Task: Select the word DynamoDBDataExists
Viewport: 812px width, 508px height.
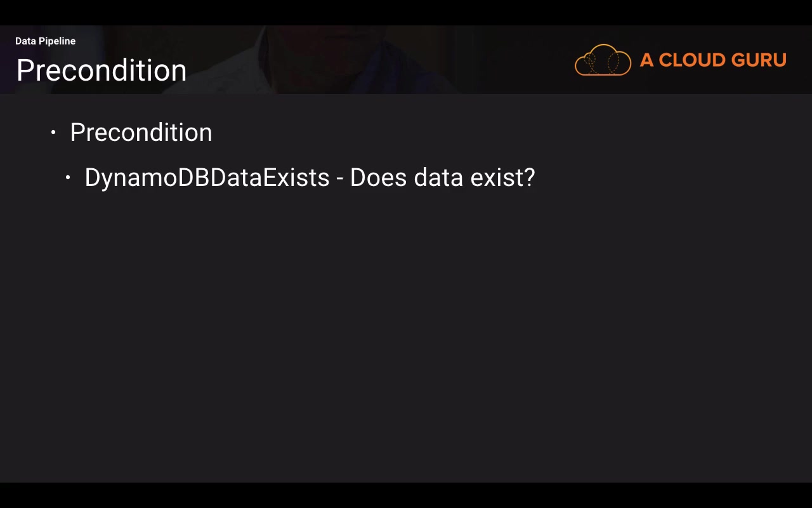Action: pos(207,178)
